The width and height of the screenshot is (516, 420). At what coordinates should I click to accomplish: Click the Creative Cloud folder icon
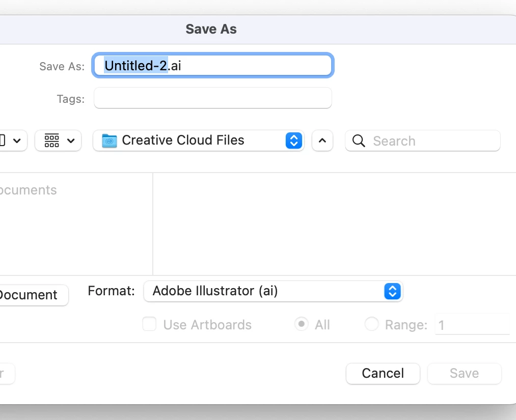tap(110, 141)
